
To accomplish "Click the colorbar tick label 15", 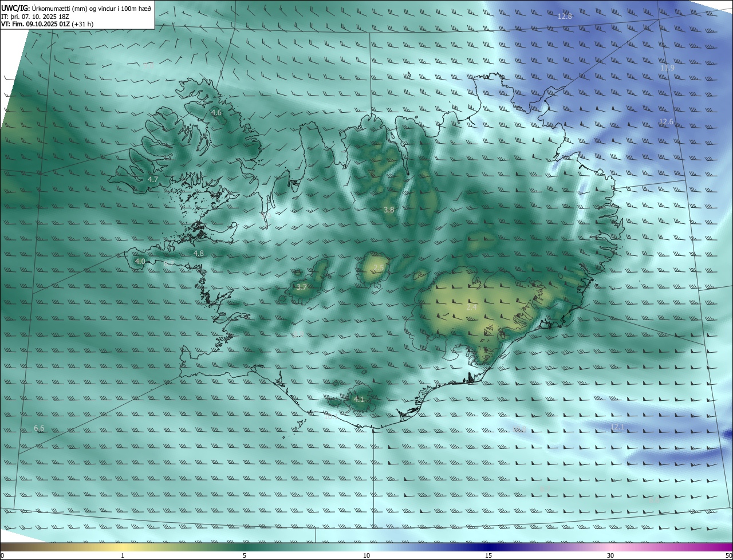I will [488, 556].
